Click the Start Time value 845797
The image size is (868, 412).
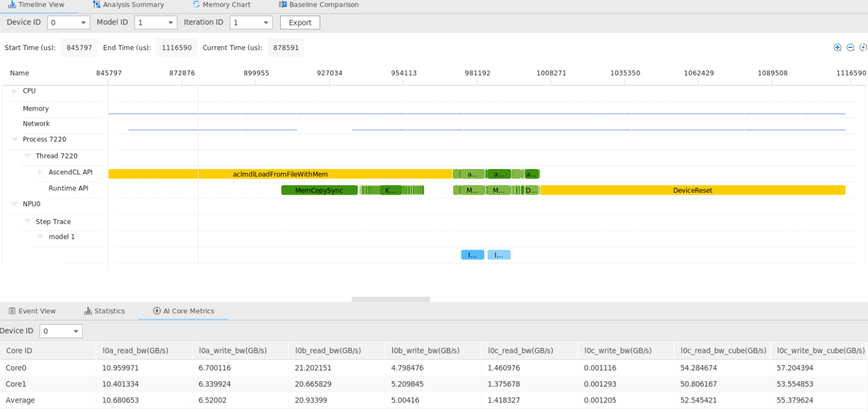point(78,48)
